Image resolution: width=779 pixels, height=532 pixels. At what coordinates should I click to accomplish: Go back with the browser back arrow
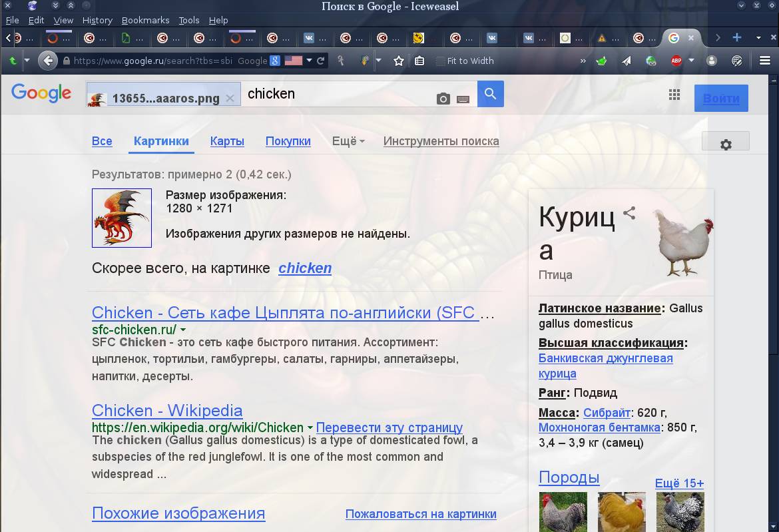48,61
